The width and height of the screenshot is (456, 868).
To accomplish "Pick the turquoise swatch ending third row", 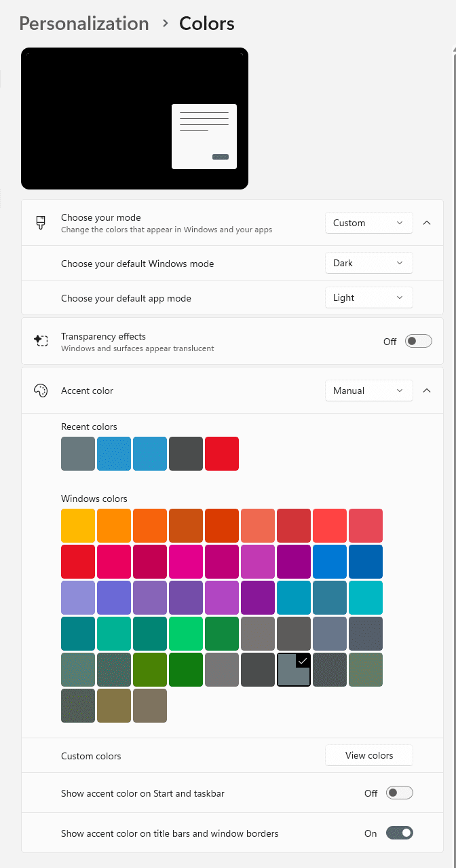I will 366,598.
